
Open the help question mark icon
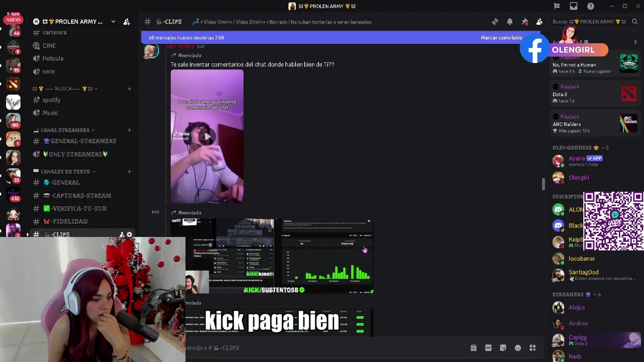pos(591,6)
